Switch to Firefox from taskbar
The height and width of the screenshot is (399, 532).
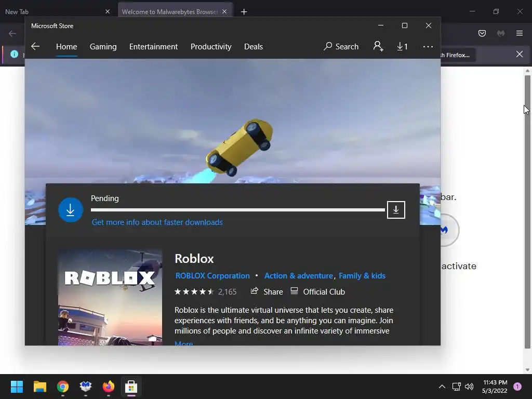pyautogui.click(x=109, y=387)
